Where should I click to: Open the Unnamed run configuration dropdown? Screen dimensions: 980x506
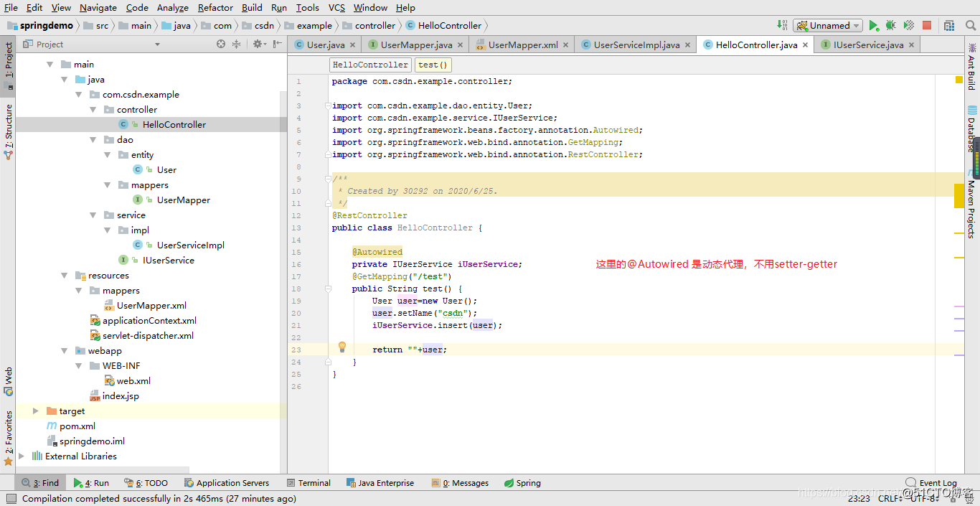click(827, 25)
